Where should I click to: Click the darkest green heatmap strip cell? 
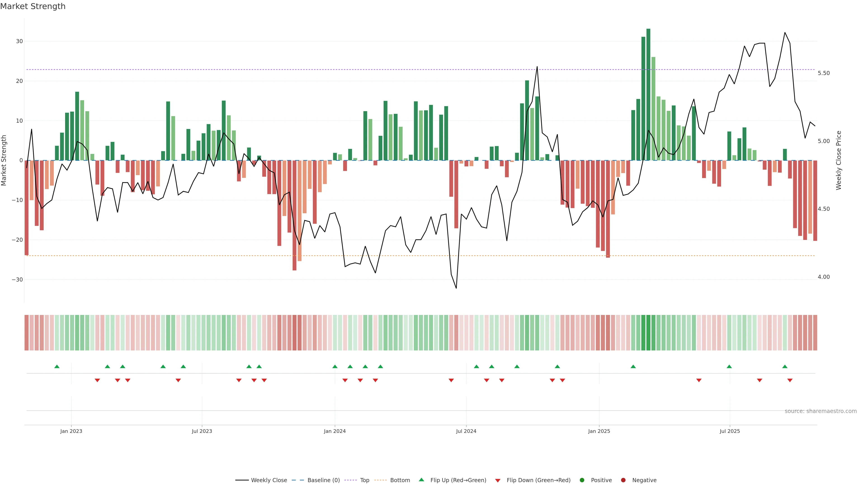click(x=648, y=332)
